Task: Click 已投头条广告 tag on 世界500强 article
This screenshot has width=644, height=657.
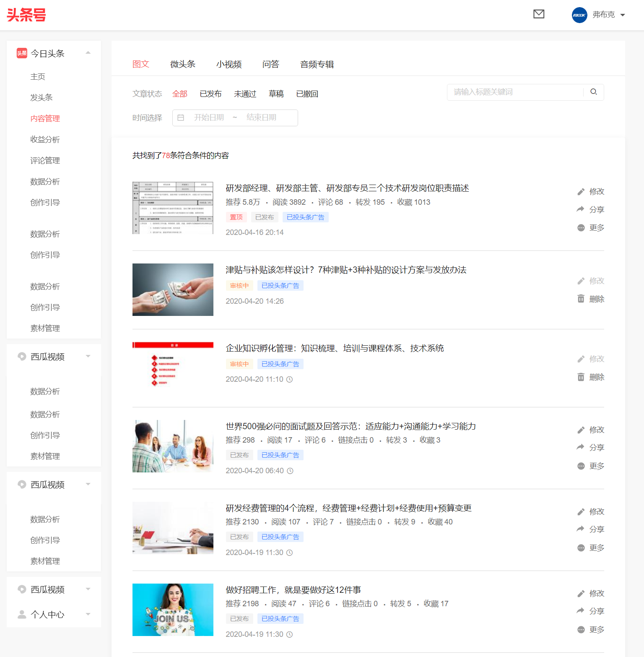Action: point(280,455)
